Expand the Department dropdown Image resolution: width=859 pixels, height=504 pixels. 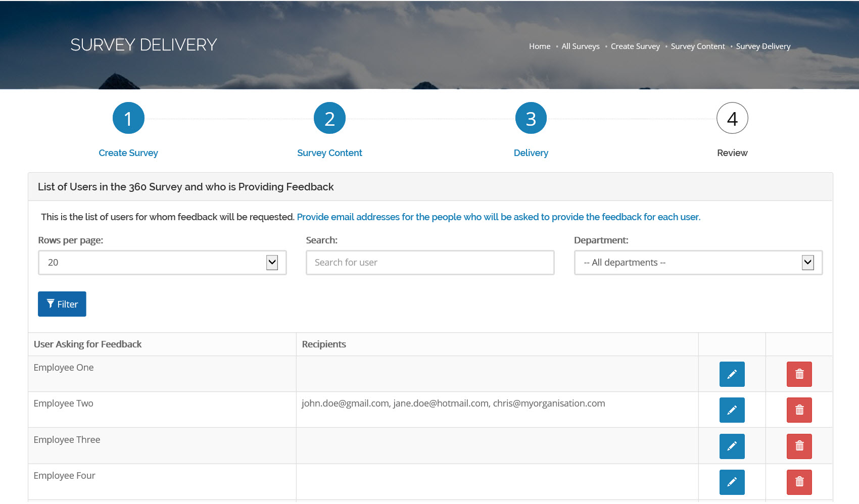pyautogui.click(x=698, y=263)
